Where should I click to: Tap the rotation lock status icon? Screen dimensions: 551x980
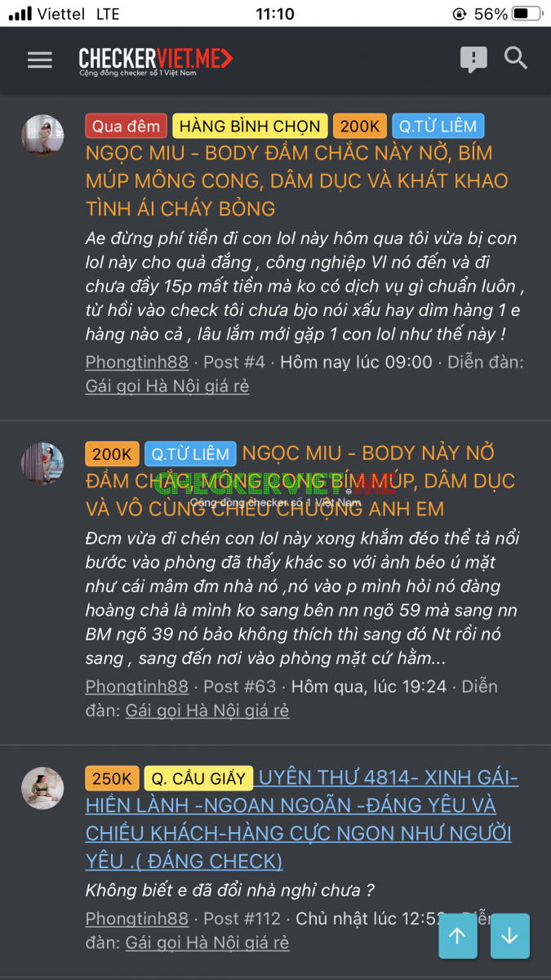tap(460, 14)
